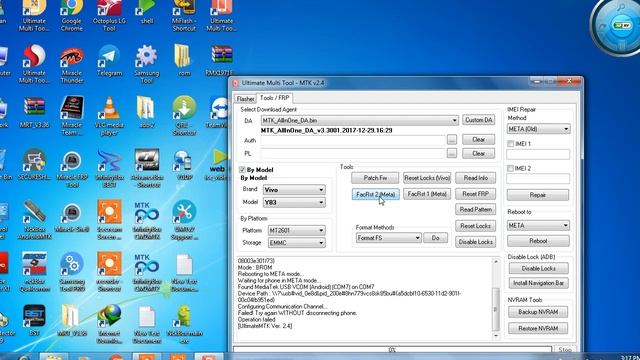
Task: Open the shell desktop shortcut
Action: tap(147, 12)
